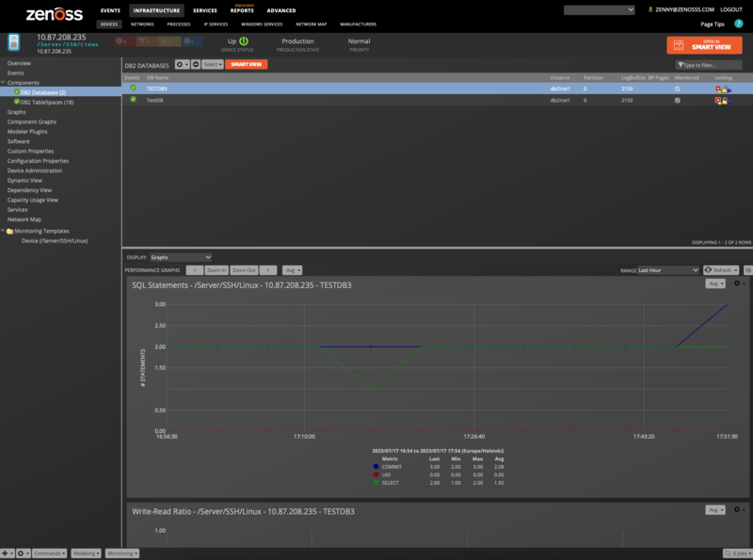The image size is (753, 560).
Task: Open the SERVICES top menu
Action: coord(205,10)
